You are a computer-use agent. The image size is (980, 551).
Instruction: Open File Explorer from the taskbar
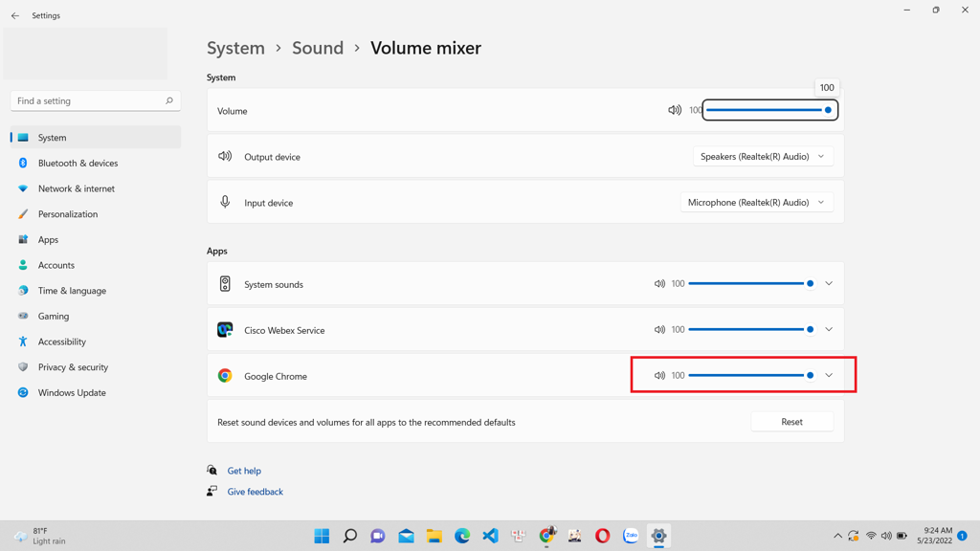pyautogui.click(x=434, y=536)
